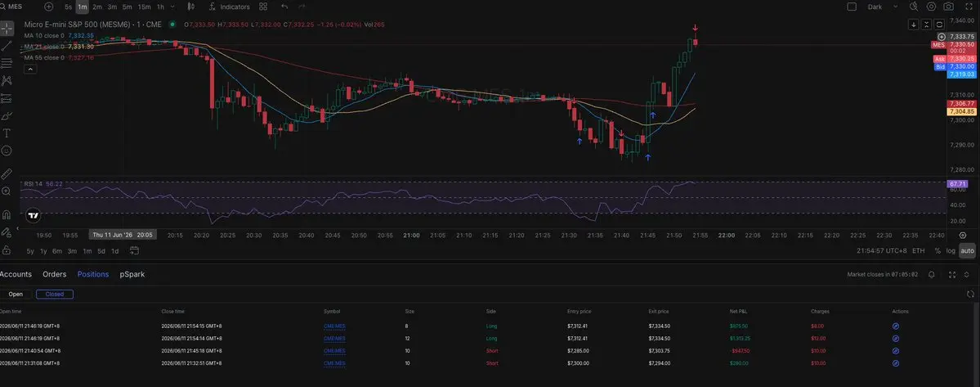Open time axis settings gear

click(x=963, y=235)
